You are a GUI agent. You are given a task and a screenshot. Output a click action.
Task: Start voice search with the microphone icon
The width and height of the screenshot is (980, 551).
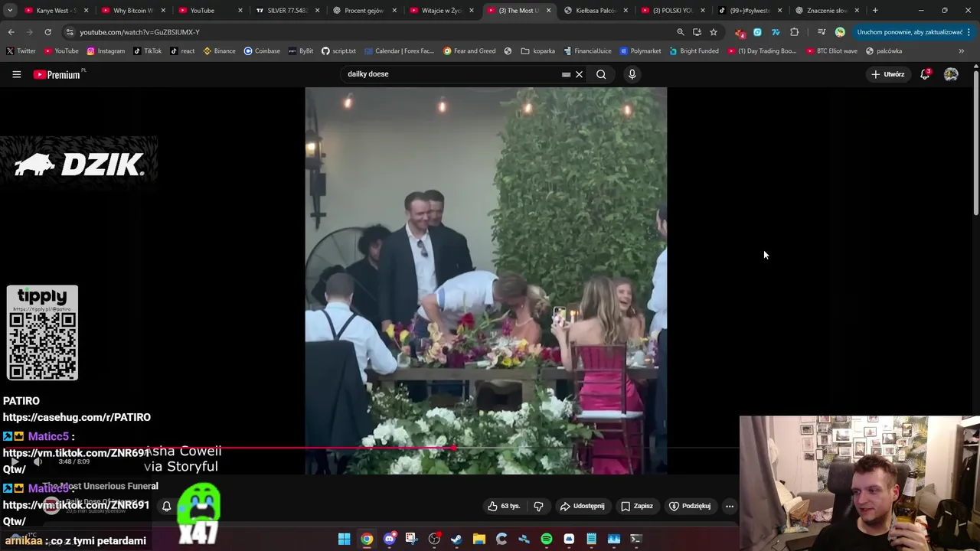point(632,74)
